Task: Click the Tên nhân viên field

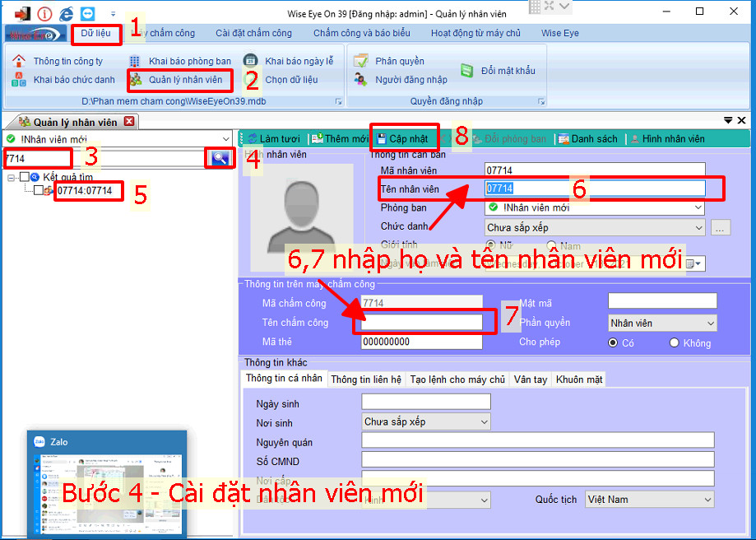Action: click(x=595, y=189)
